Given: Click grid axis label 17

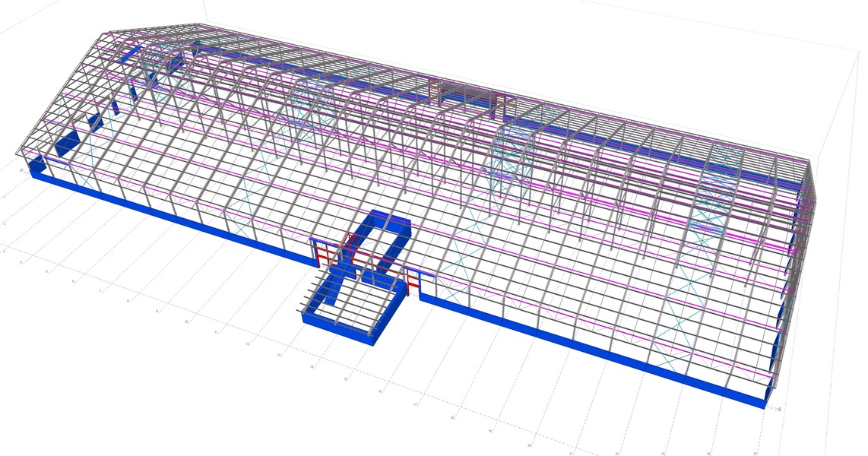Looking at the screenshot, I should (x=416, y=404).
